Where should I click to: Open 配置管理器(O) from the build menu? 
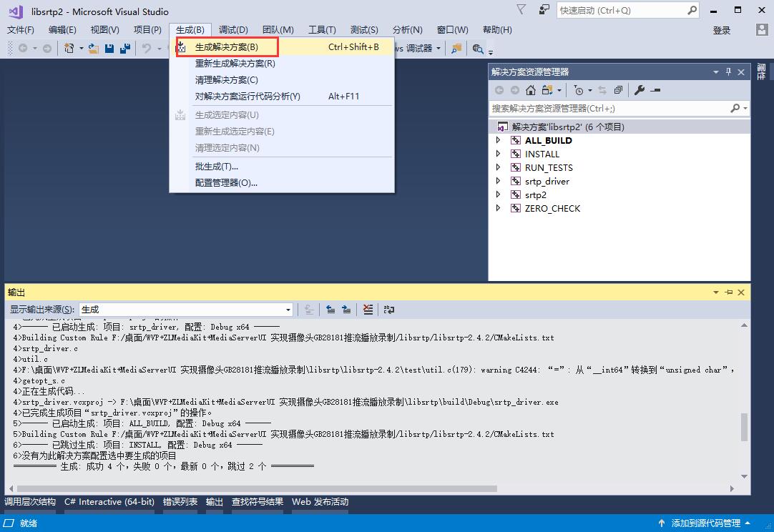point(226,182)
